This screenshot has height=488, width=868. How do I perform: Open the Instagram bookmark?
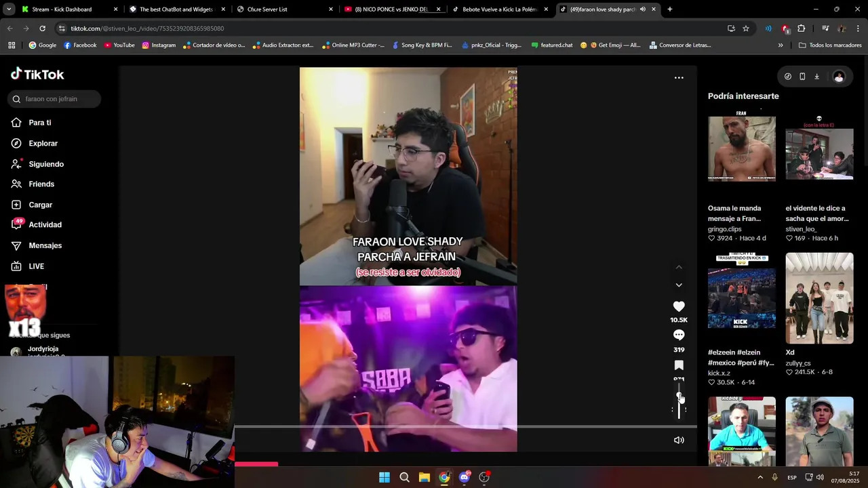coord(159,45)
